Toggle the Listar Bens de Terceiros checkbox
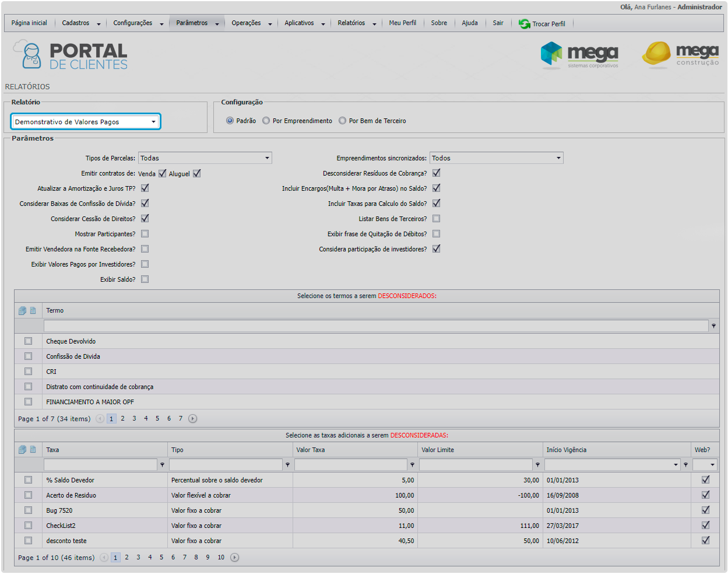This screenshot has height=574, width=728. point(436,219)
